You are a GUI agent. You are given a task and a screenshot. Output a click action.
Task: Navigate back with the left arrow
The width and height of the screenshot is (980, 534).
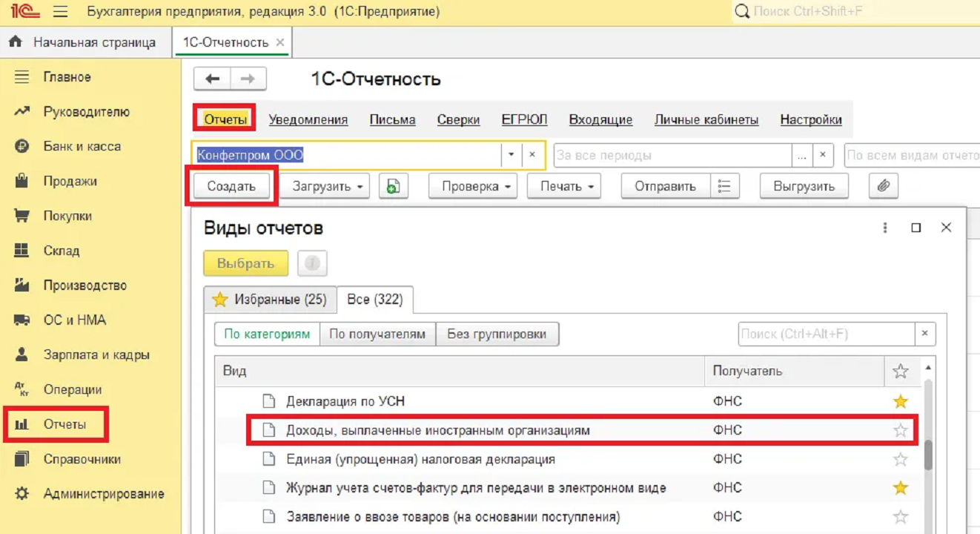click(213, 79)
